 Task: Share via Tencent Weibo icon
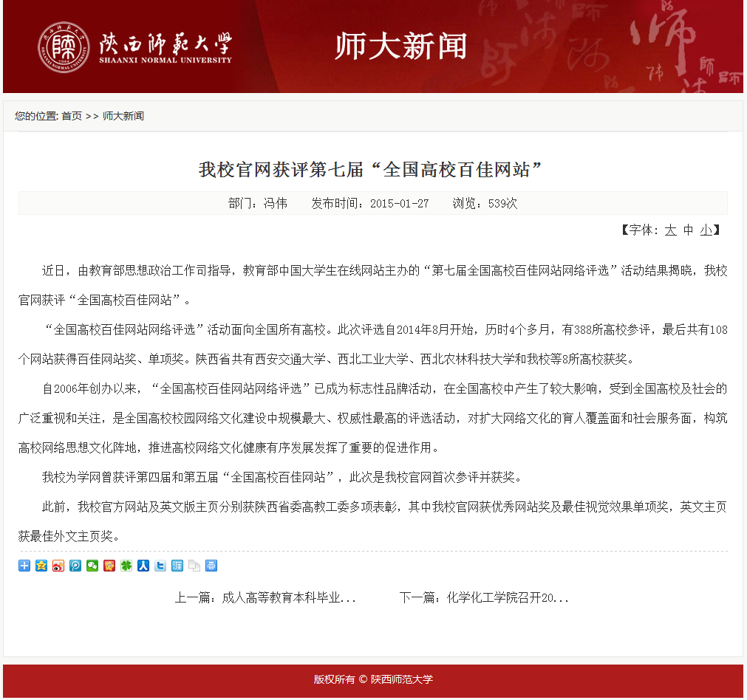pos(75,566)
